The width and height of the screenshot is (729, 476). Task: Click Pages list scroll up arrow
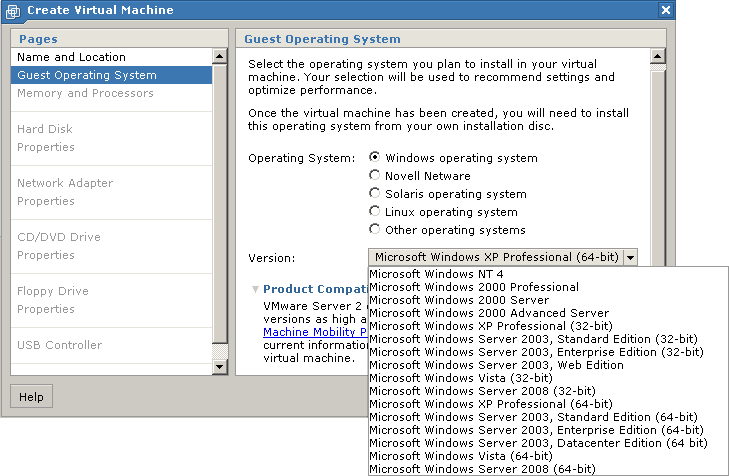pyautogui.click(x=219, y=56)
